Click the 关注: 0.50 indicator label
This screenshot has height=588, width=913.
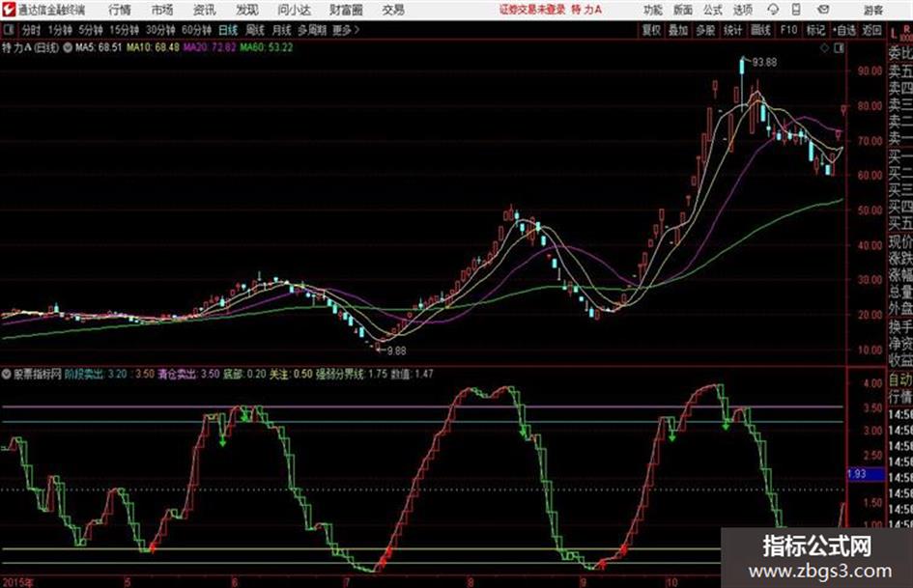click(x=291, y=374)
